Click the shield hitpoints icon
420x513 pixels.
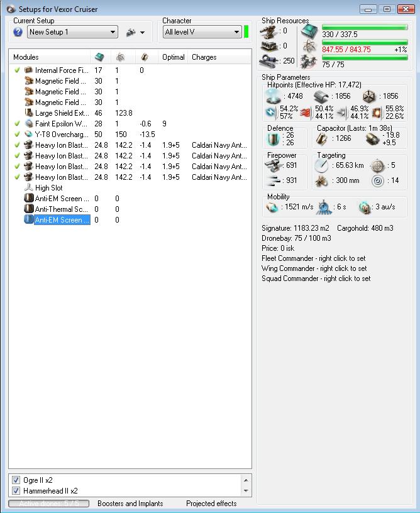coord(273,96)
